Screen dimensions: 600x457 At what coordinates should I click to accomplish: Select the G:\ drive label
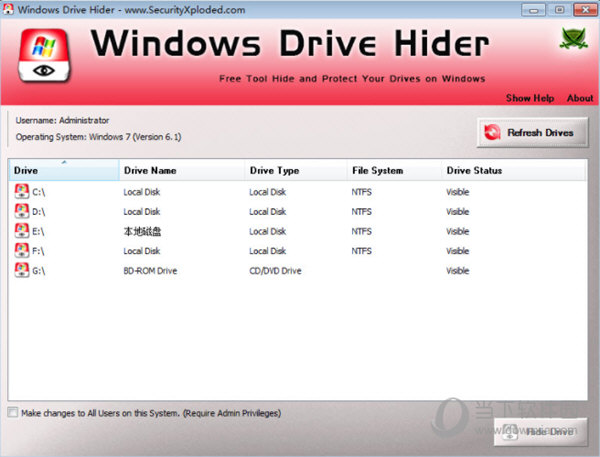click(39, 271)
